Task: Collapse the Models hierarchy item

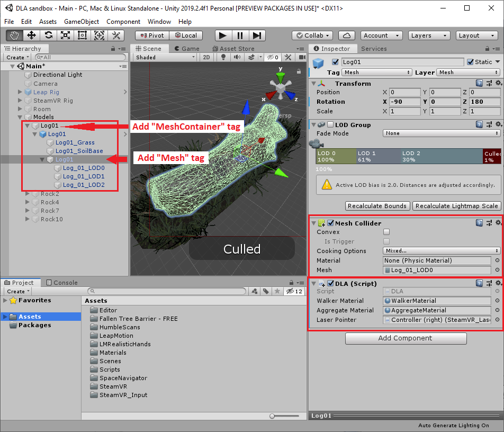Action: 20,117
